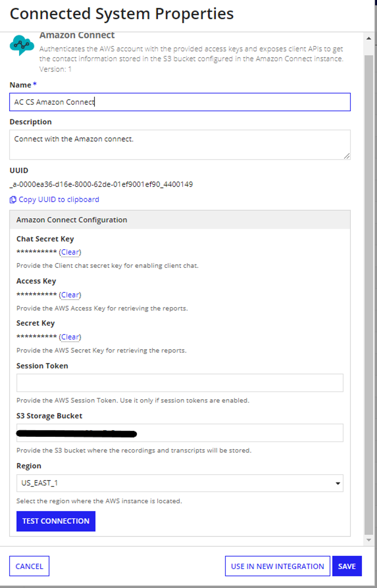Click the scrollbar up arrow
377x588 pixels.
[369, 38]
